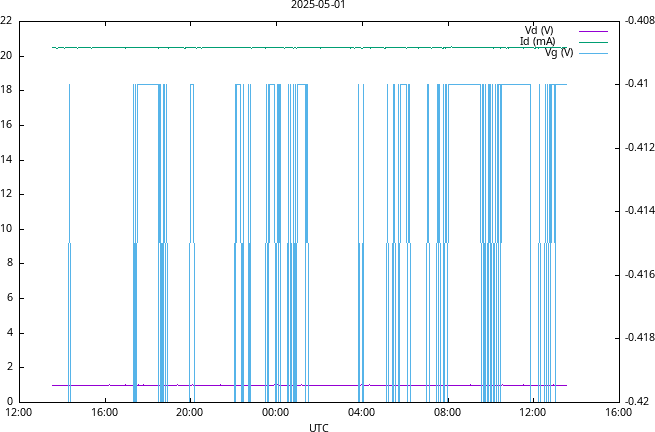The image size is (655, 432).
Task: Click right axis tick label -0.408
Action: pos(640,20)
